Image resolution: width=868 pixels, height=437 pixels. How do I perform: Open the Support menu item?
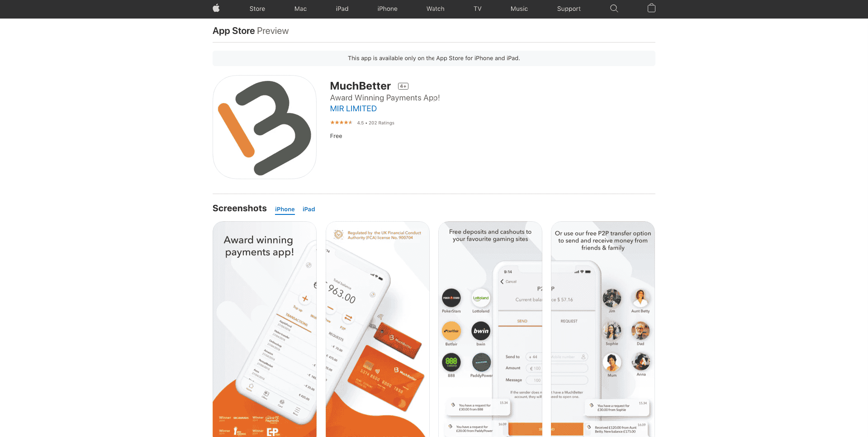569,9
